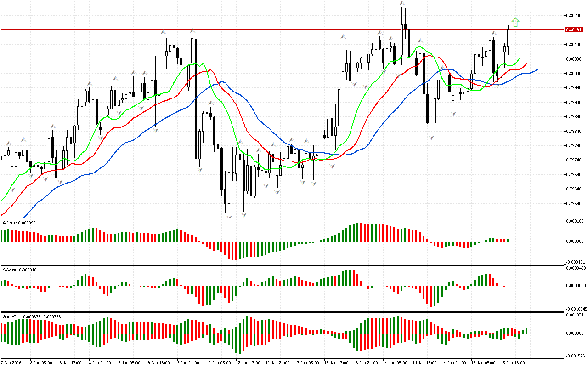
Task: Select the right end of the red Alligator line
Action: (526, 64)
